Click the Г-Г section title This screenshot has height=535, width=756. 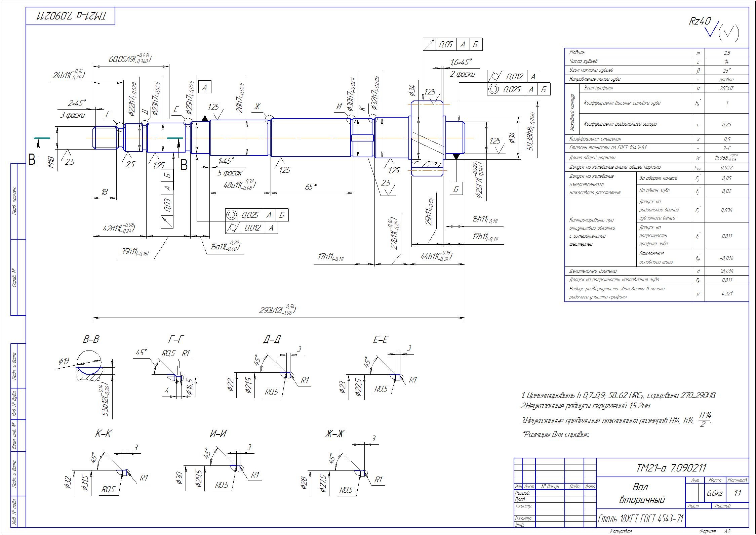tap(176, 340)
